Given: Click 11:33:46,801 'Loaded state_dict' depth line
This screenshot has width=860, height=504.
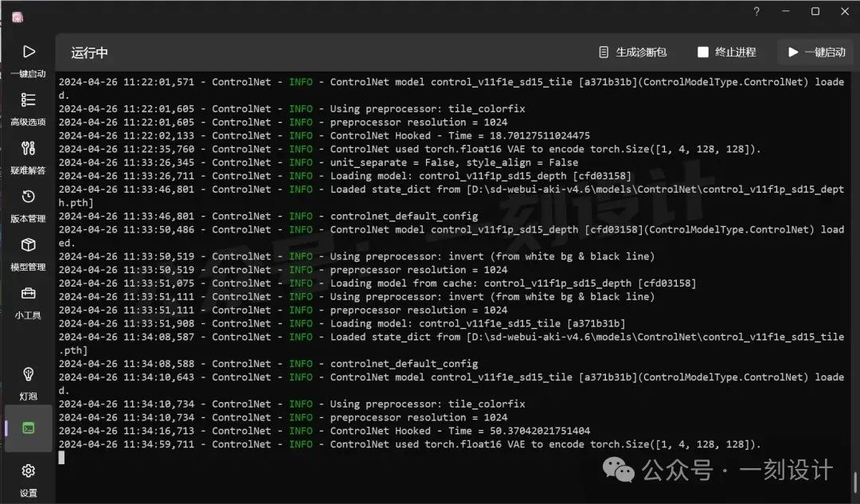Looking at the screenshot, I should pos(451,196).
